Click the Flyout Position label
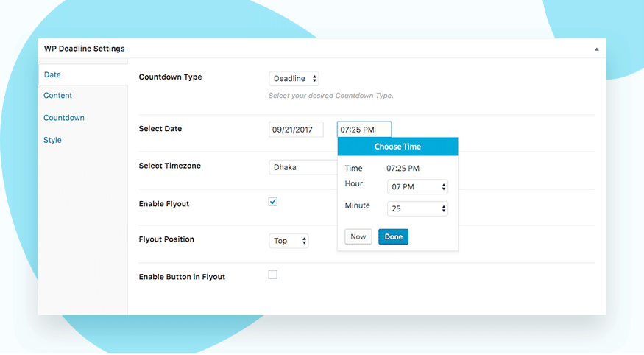Screen dimensions: 644x355 point(166,239)
